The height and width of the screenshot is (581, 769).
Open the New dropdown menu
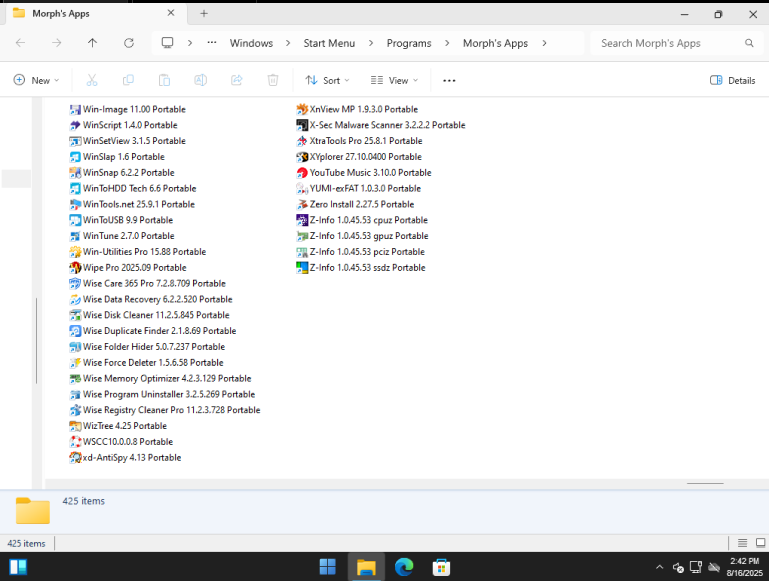[x=36, y=80]
